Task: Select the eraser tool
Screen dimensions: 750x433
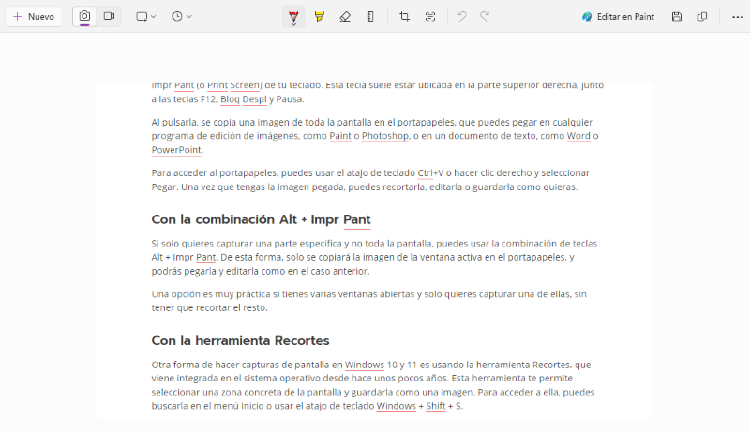Action: tap(345, 17)
